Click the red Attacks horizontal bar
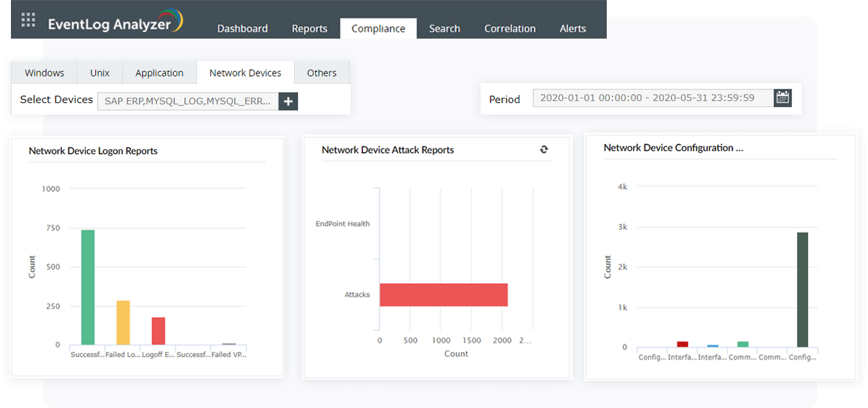Viewport: 868px width, 408px height. click(443, 295)
